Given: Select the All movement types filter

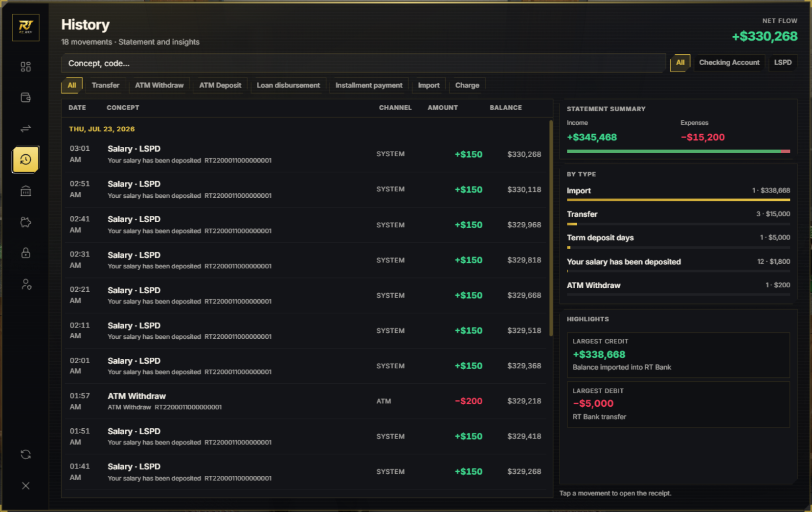Looking at the screenshot, I should [x=72, y=85].
